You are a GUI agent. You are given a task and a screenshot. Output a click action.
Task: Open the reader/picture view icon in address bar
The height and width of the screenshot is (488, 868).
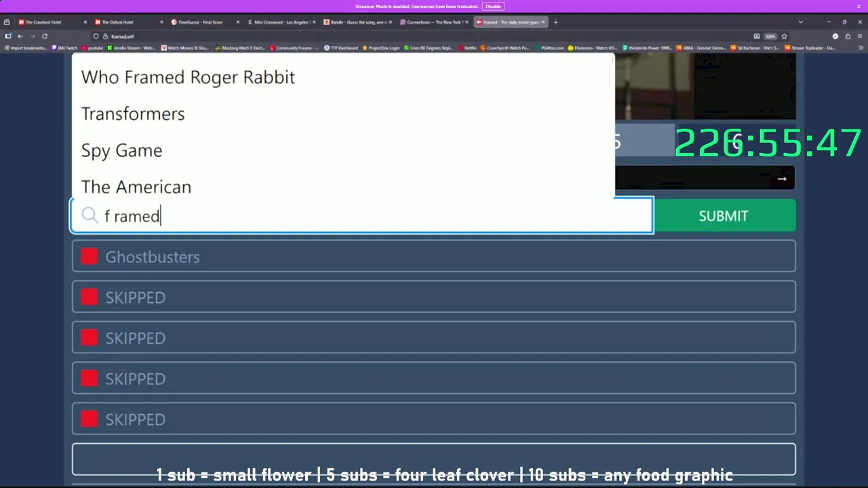click(757, 36)
